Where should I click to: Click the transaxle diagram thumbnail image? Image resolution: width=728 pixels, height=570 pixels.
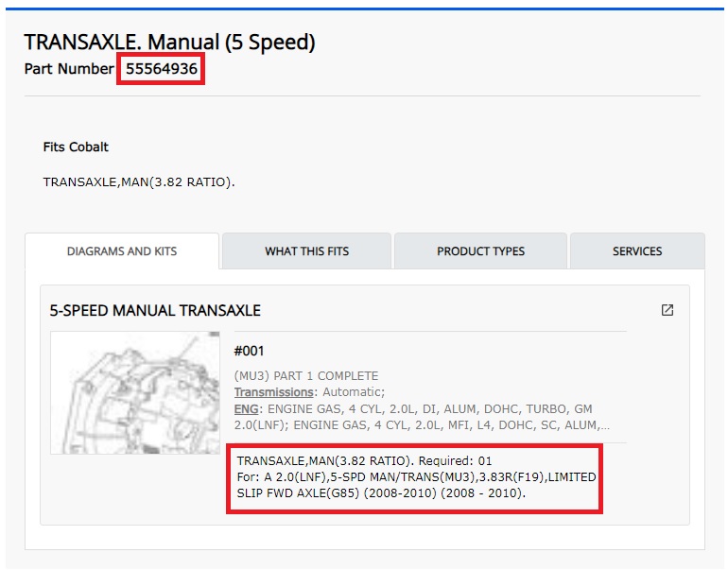point(135,392)
